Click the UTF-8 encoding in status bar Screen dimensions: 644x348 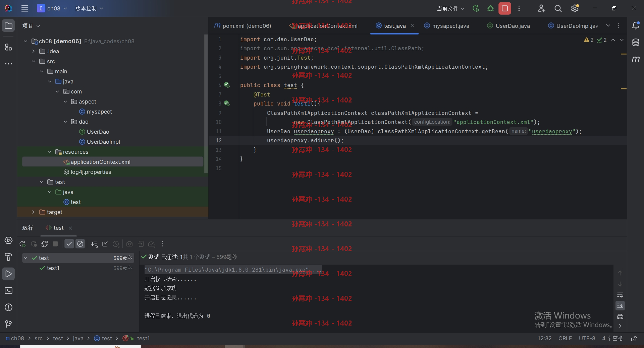point(587,339)
